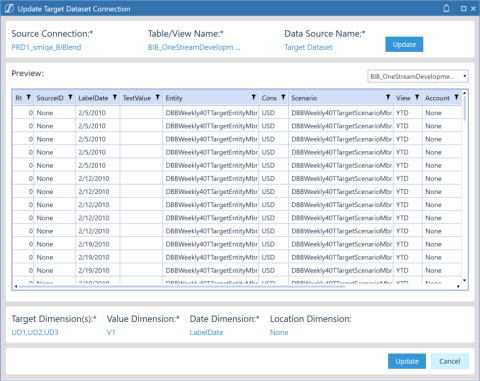Click first row's DBBWeekly40TTargetScenarioMbr scenario cell

pyautogui.click(x=341, y=113)
